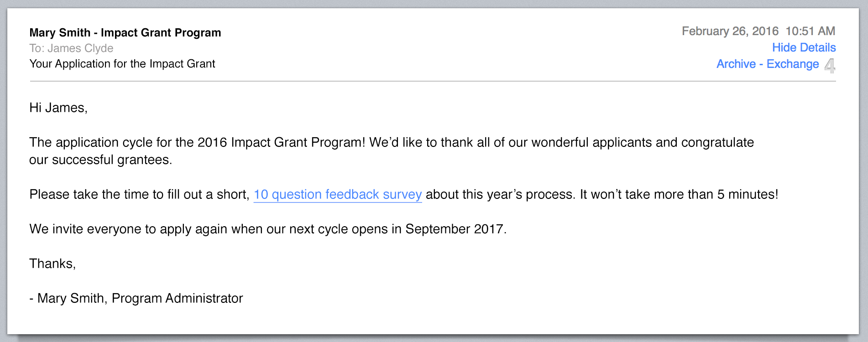The image size is (868, 342).
Task: Click the Thanks closing line
Action: tap(52, 264)
